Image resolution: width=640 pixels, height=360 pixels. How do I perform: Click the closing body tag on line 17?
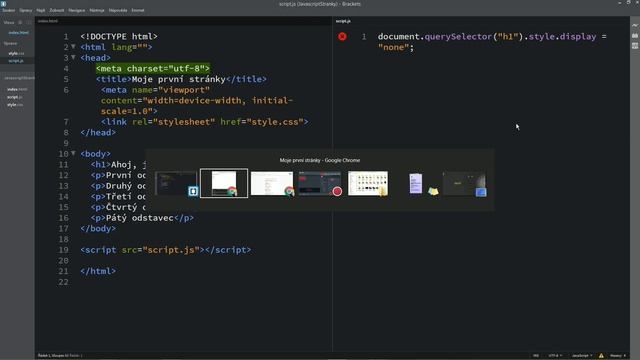coord(98,229)
